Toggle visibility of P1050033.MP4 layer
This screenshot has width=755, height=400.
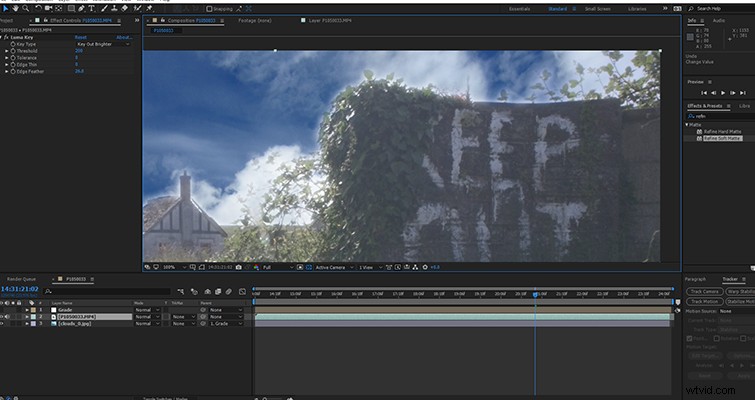click(x=2, y=317)
